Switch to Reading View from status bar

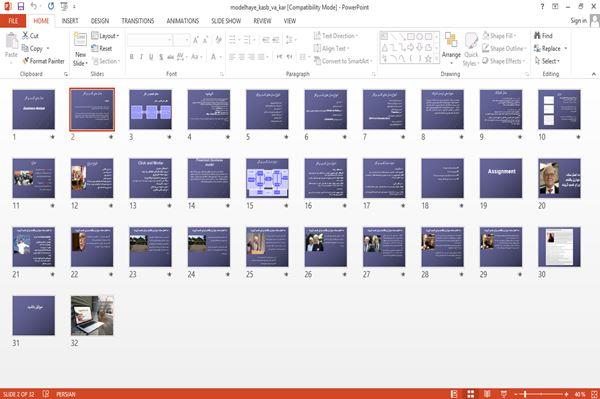[487, 394]
